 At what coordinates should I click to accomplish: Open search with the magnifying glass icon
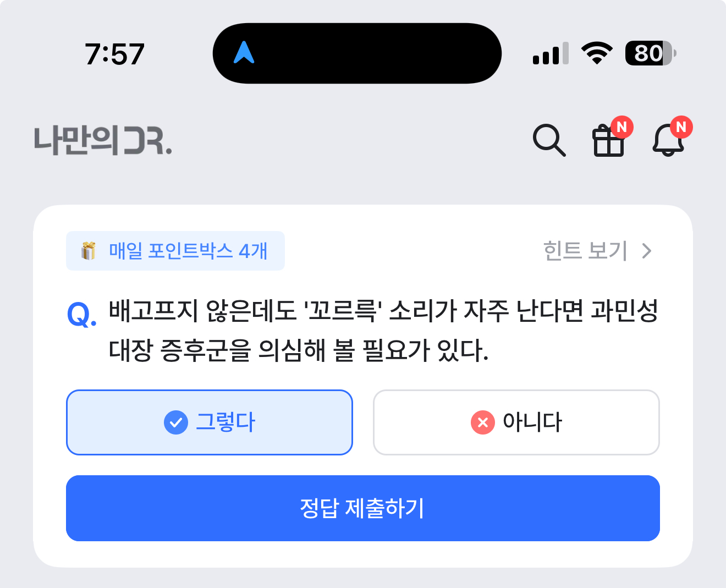549,140
